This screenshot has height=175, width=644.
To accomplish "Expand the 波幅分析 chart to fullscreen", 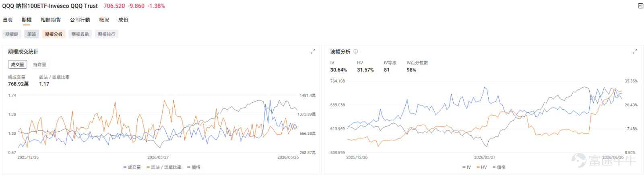I will [x=635, y=51].
